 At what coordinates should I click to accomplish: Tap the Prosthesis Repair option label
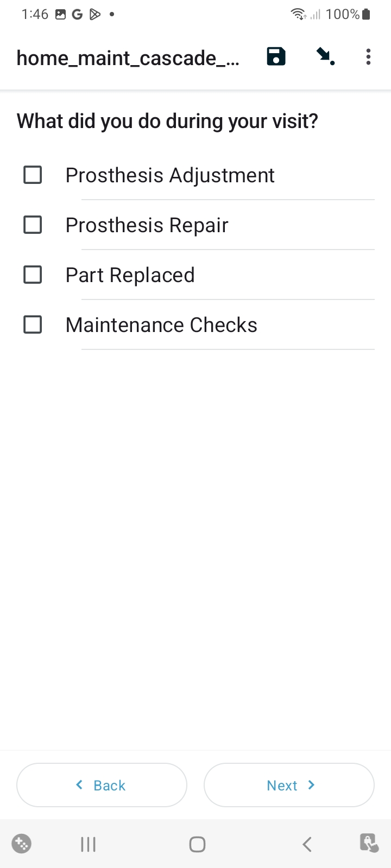click(147, 225)
